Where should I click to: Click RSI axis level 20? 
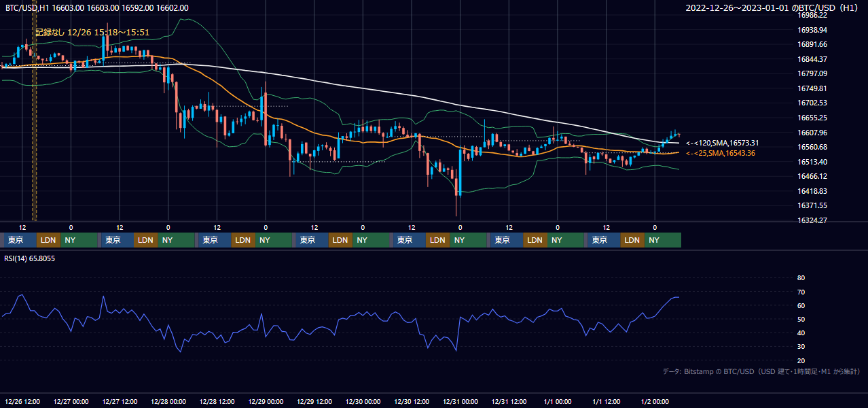pyautogui.click(x=801, y=360)
